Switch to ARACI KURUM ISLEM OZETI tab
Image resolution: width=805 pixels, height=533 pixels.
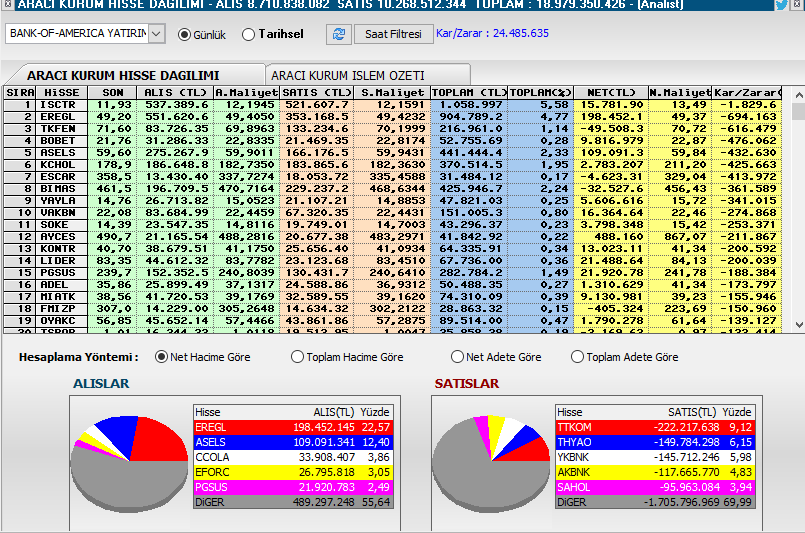pos(347,75)
